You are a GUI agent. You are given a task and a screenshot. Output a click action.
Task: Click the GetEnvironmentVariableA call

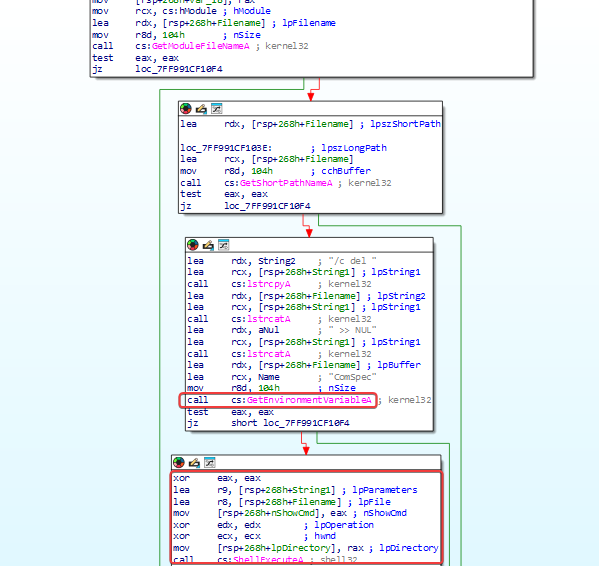click(x=279, y=400)
